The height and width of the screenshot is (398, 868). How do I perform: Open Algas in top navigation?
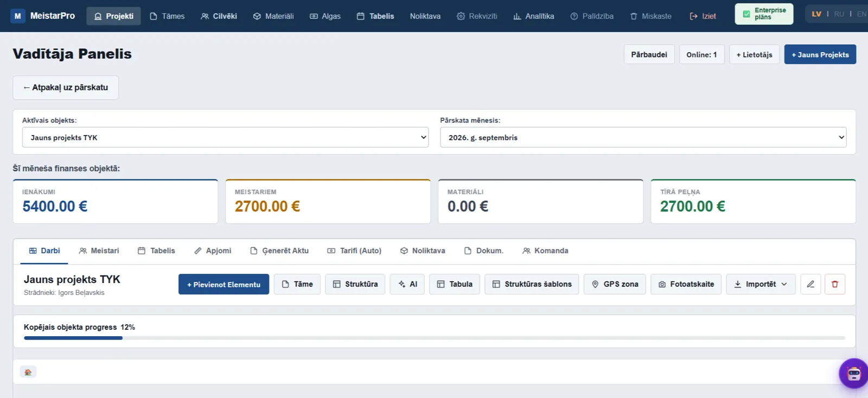(x=325, y=16)
